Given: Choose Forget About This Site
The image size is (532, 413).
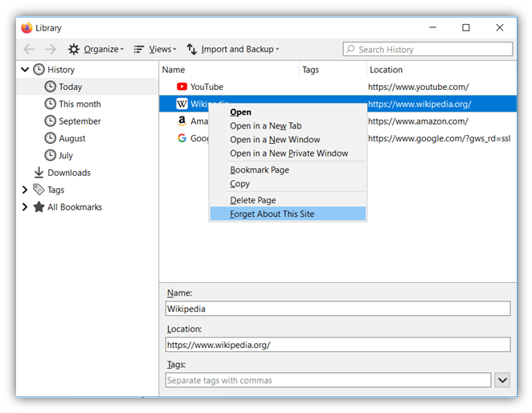Looking at the screenshot, I should [x=288, y=214].
